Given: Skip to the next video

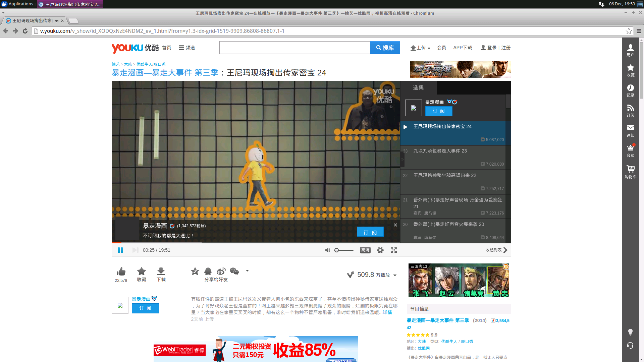Looking at the screenshot, I should pos(135,250).
